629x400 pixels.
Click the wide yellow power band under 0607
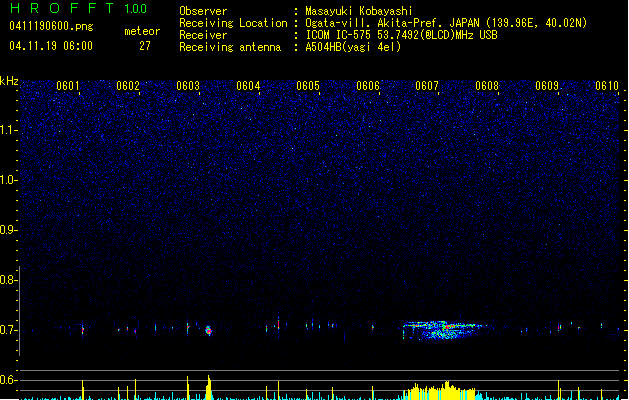pyautogui.click(x=441, y=391)
